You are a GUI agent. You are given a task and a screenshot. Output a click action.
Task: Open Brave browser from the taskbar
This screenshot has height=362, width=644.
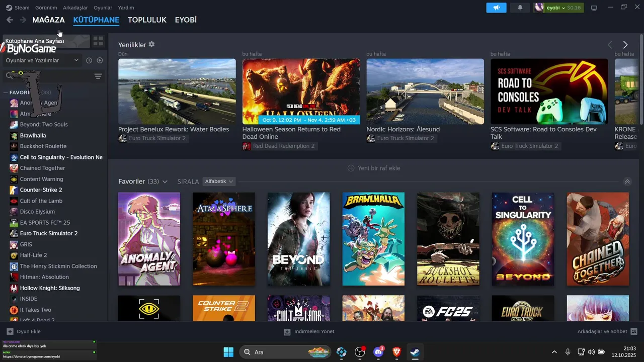pos(396,352)
